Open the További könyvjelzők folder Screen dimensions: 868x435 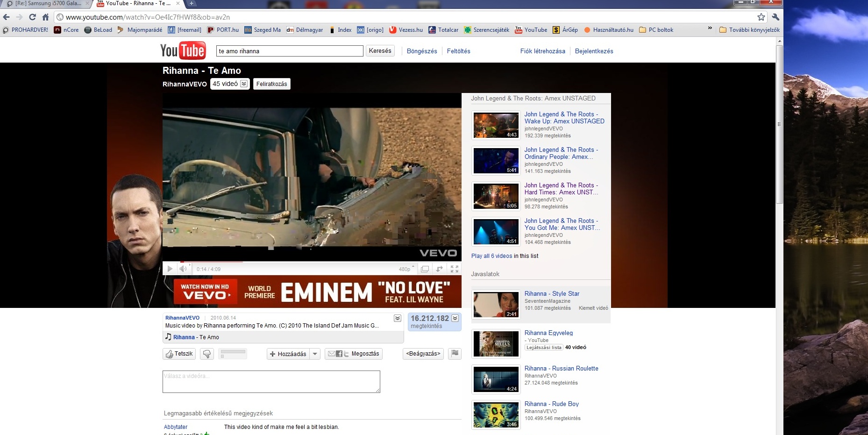click(749, 30)
